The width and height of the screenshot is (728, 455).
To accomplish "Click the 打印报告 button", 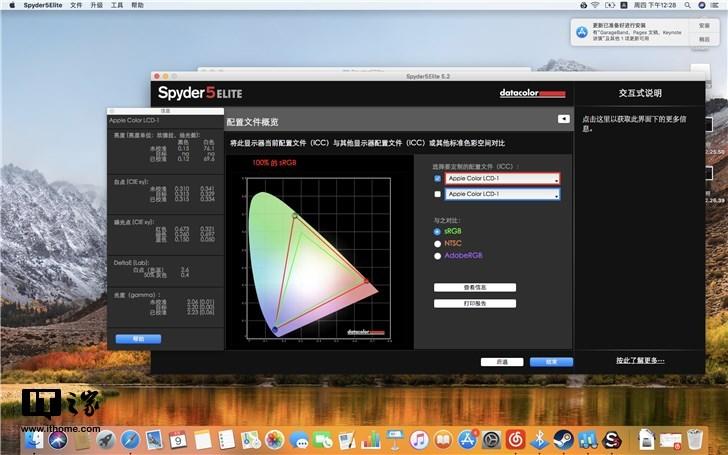I will pyautogui.click(x=474, y=304).
